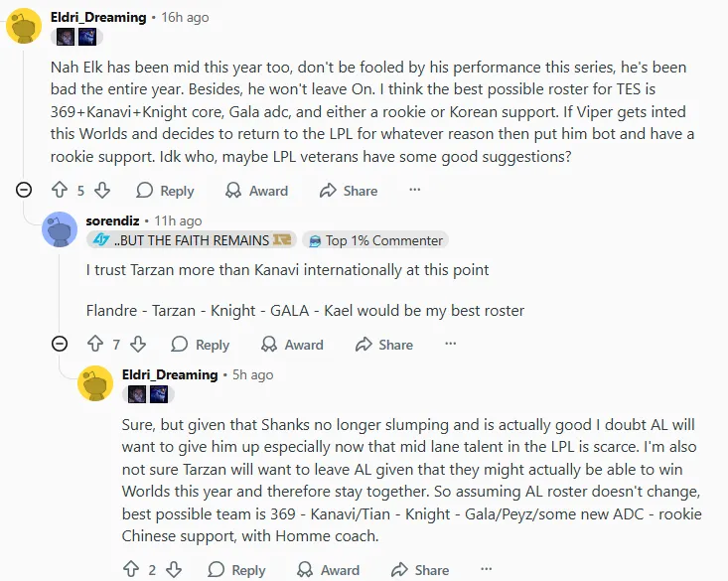
Task: Downvote the top comment with 5 points
Action: click(103, 191)
